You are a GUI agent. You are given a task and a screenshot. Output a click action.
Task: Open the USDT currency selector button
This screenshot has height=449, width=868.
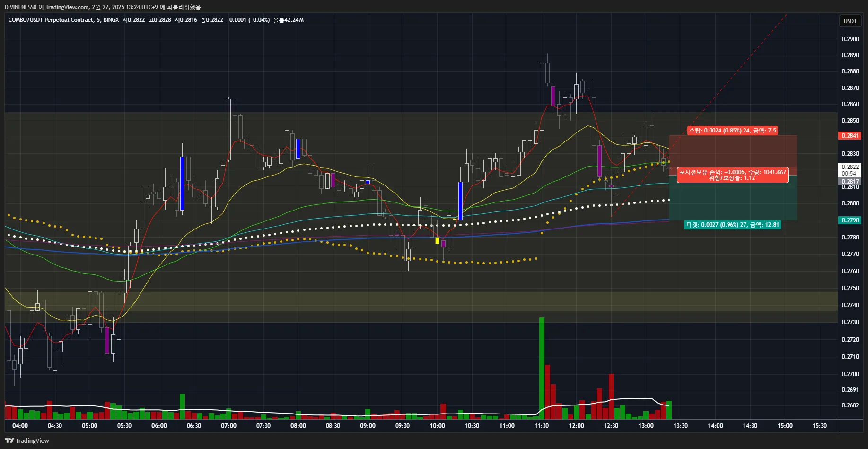[850, 21]
